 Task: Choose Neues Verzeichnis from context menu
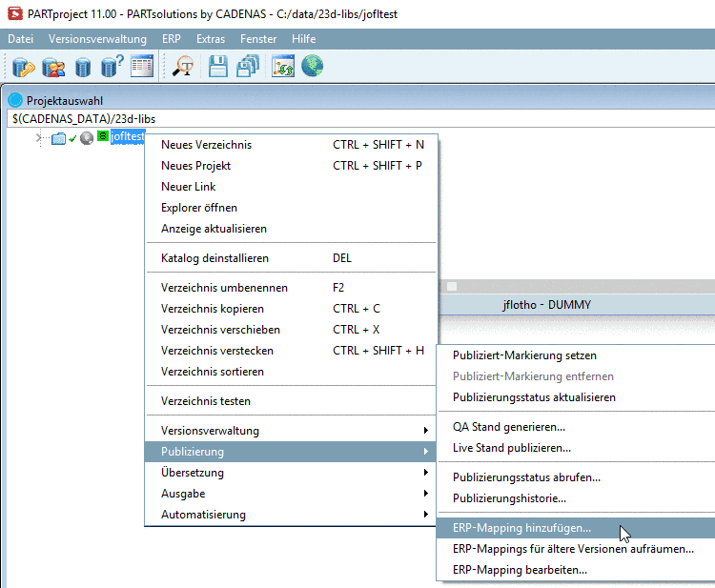[291, 145]
